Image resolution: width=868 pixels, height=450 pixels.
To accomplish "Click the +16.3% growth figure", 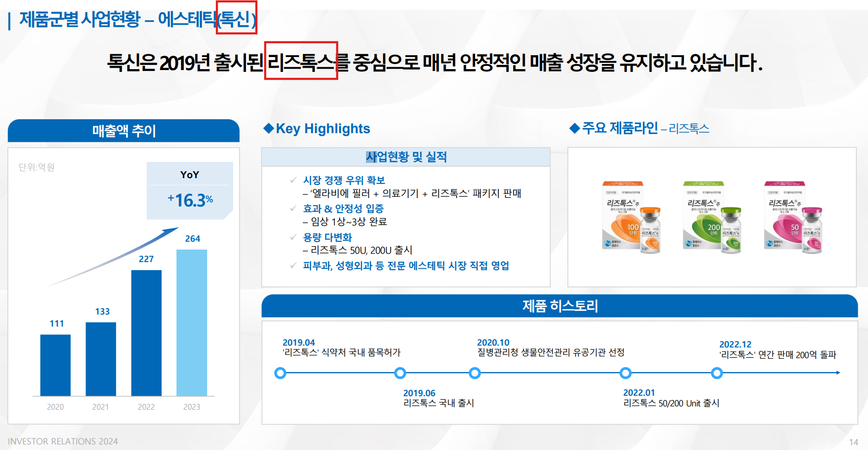I will 190,200.
